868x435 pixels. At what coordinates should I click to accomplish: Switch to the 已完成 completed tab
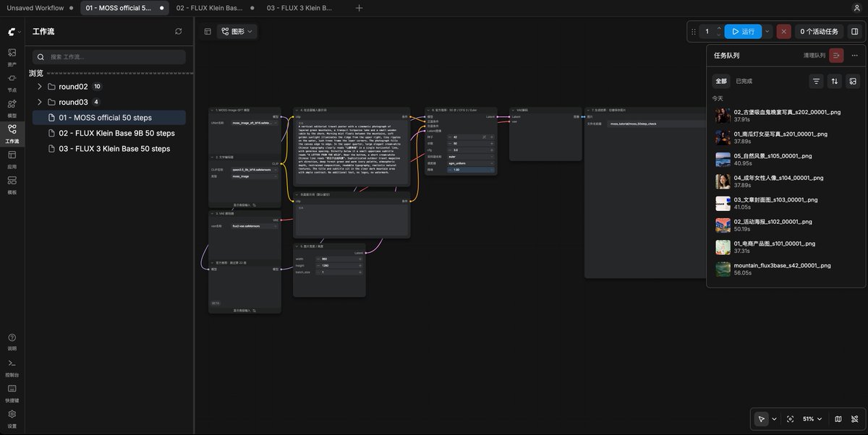pyautogui.click(x=744, y=82)
